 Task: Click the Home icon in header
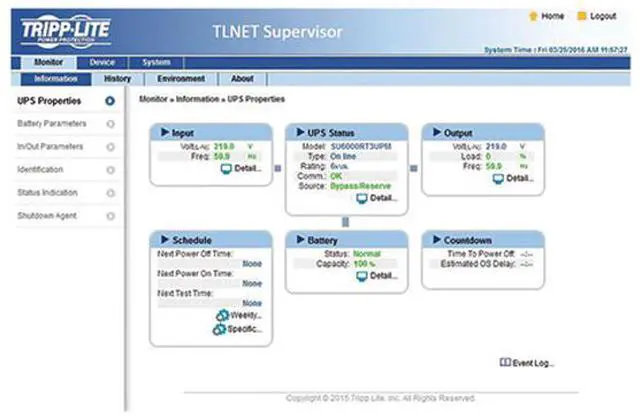click(533, 17)
